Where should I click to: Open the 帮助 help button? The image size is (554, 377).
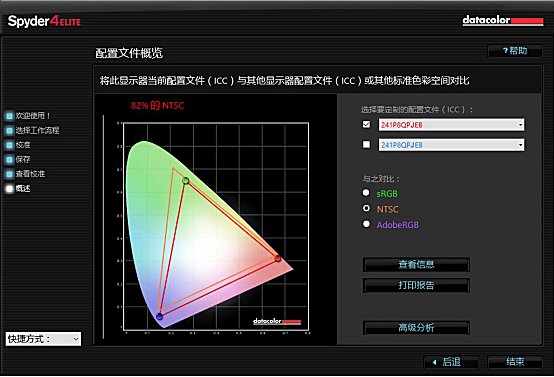(515, 51)
